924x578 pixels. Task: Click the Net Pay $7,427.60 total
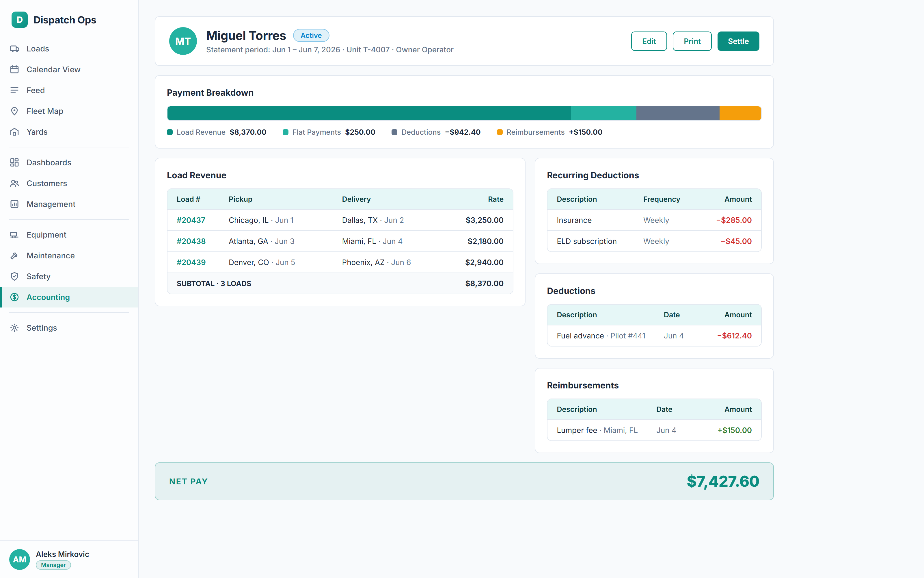click(723, 481)
